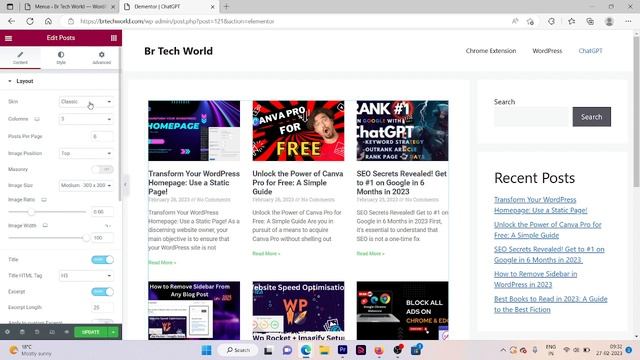Click the Read Aloud icon in address bar
Viewport: 640px width, 360px height.
click(x=515, y=21)
